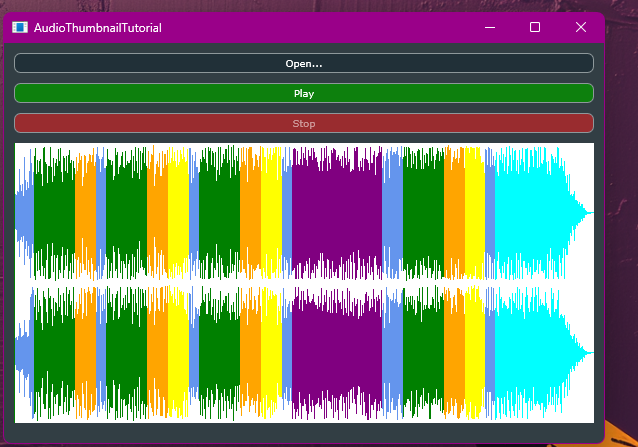Image resolution: width=638 pixels, height=447 pixels.
Task: Click the purple section of the upper waveform
Action: pyautogui.click(x=337, y=212)
